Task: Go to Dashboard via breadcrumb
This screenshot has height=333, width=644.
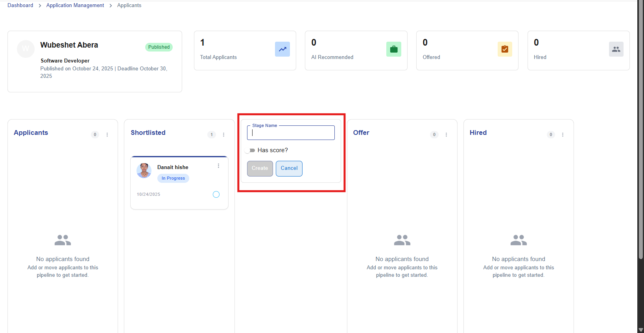Action: click(x=20, y=6)
